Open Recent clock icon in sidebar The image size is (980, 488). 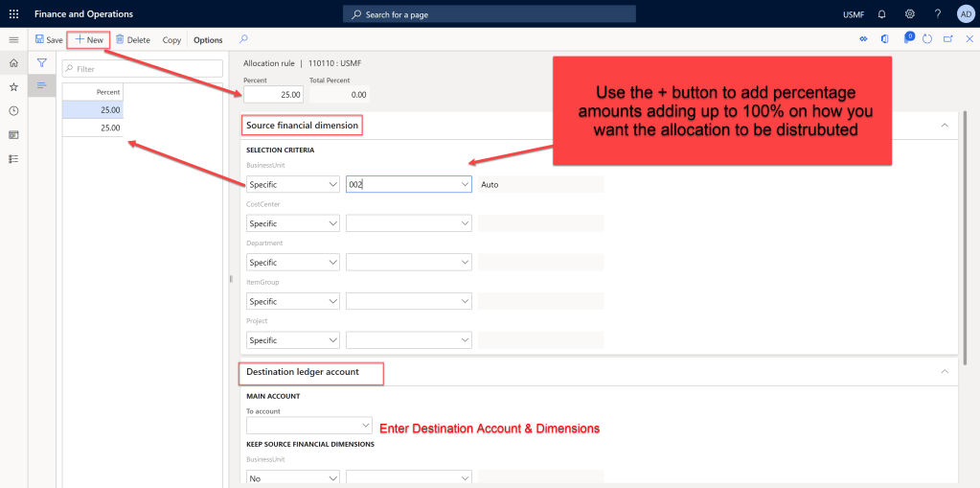point(13,110)
